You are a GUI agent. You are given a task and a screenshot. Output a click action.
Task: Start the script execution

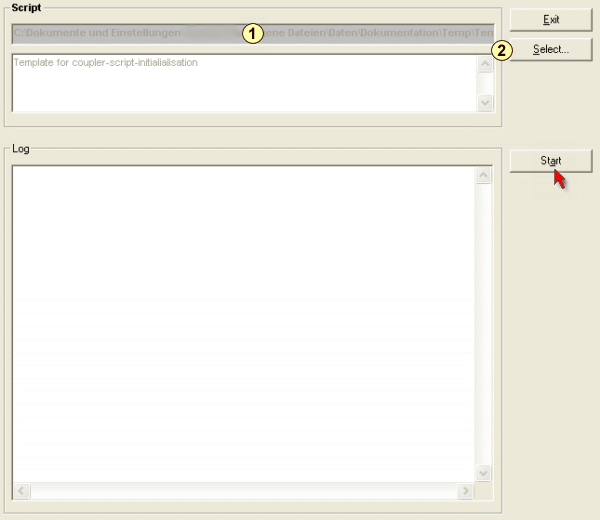click(551, 161)
